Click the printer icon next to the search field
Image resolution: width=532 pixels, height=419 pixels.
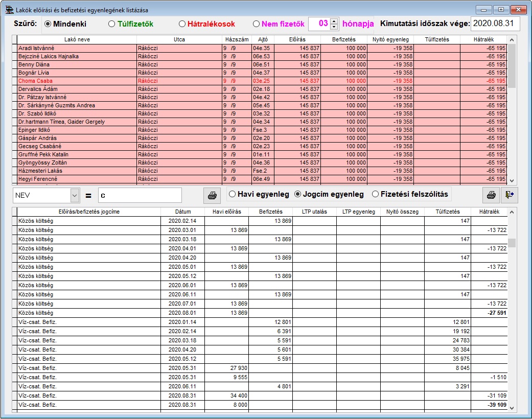(x=211, y=195)
